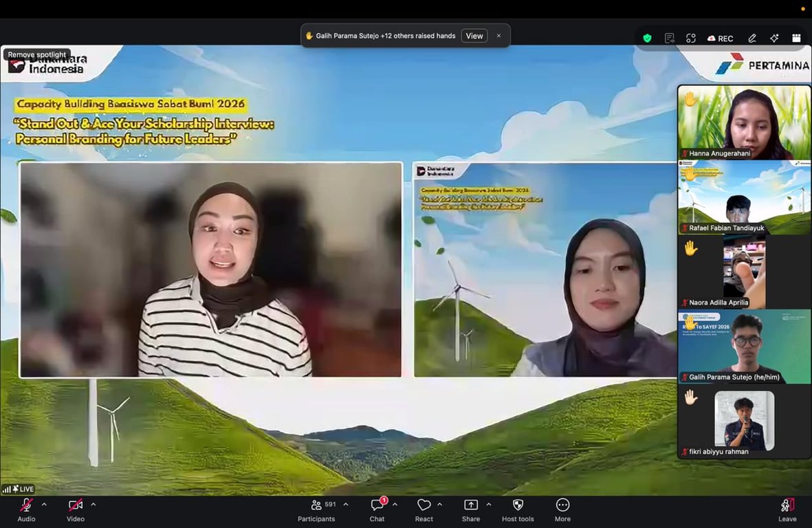The height and width of the screenshot is (528, 812).
Task: Click raised hand icon on fikri's tile
Action: pos(691,397)
